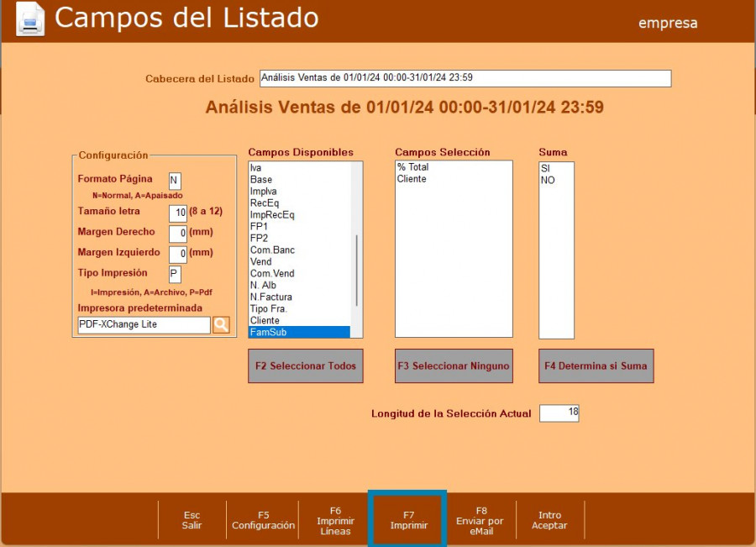Click SI entry in Suma list
756x547 pixels.
pyautogui.click(x=555, y=168)
